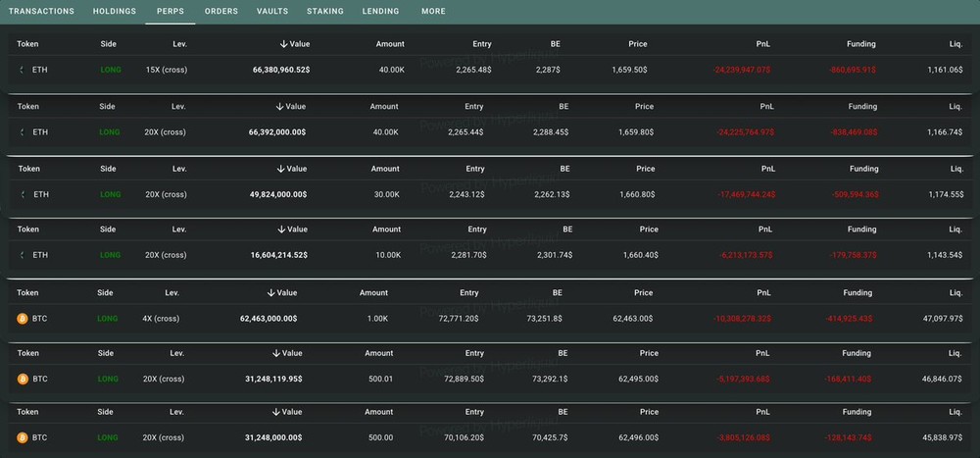Click the liquidation price 1,161.06$
Screen dimensions: 980x458
946,70
